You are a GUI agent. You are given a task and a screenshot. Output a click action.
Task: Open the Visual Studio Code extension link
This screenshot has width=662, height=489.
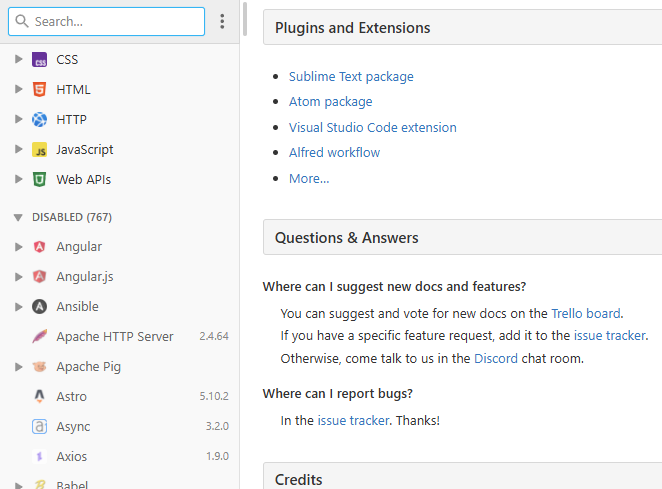(372, 127)
